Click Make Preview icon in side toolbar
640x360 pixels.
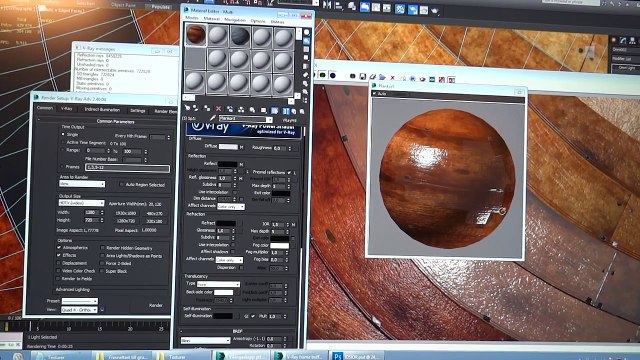(306, 75)
